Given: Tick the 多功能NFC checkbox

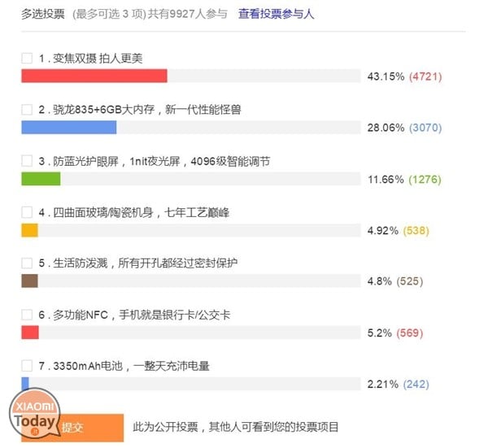Looking at the screenshot, I should pos(27,315).
